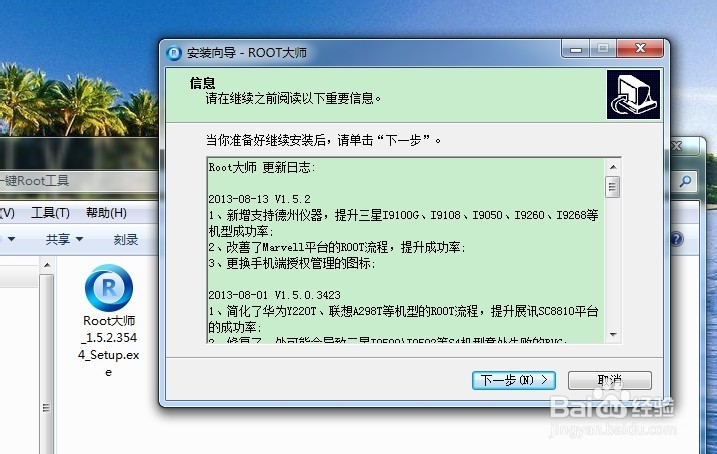This screenshot has height=454, width=717.
Task: Open 工具(T) menu in Explorer window
Action: 50,213
